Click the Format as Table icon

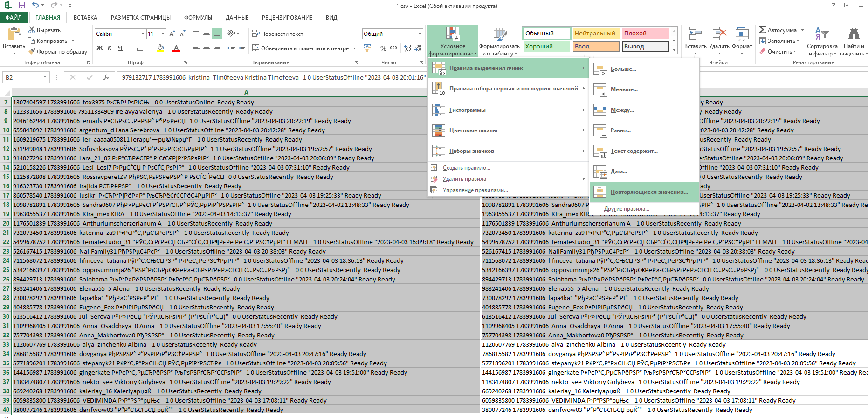click(x=500, y=35)
